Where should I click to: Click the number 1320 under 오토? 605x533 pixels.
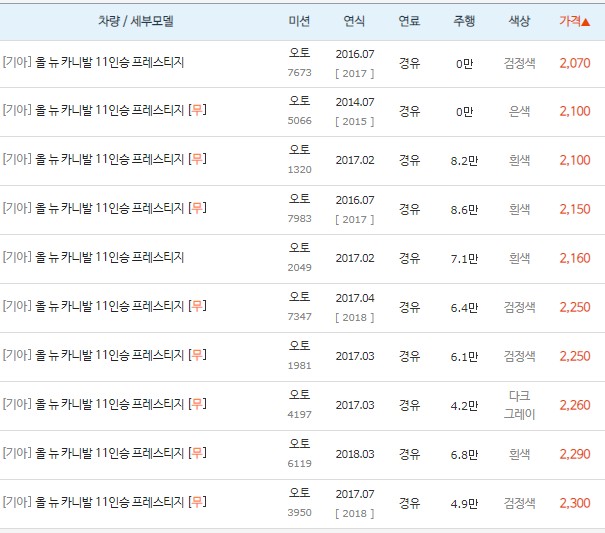299,170
